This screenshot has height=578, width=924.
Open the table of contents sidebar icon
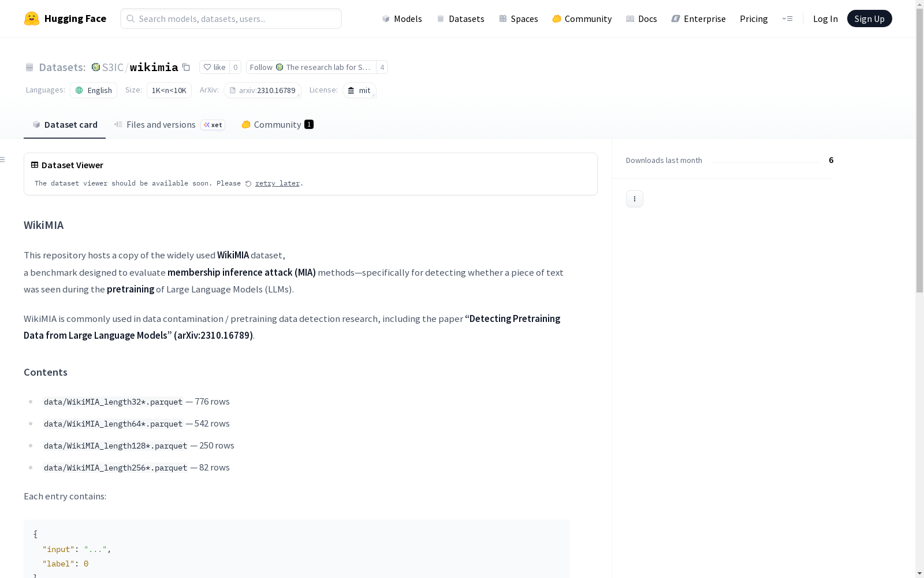tap(3, 160)
